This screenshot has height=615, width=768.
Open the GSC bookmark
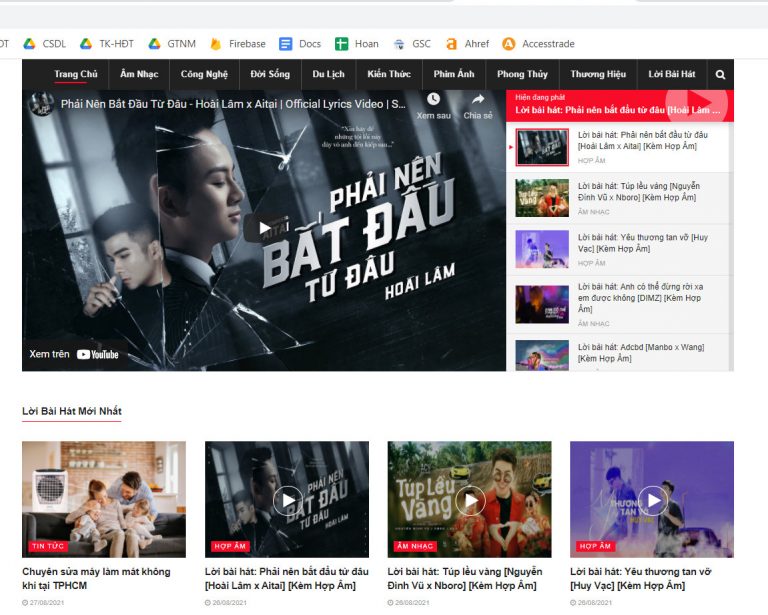click(412, 44)
